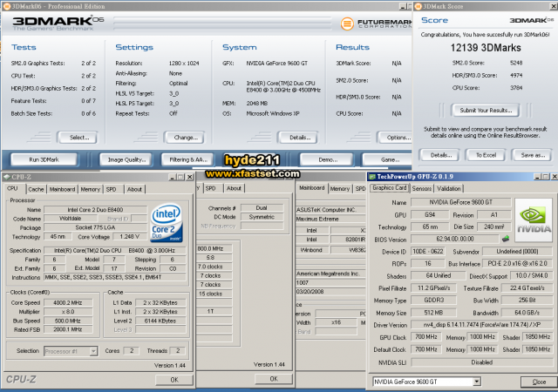
Task: Click Submit Your Results button
Action: pyautogui.click(x=486, y=111)
